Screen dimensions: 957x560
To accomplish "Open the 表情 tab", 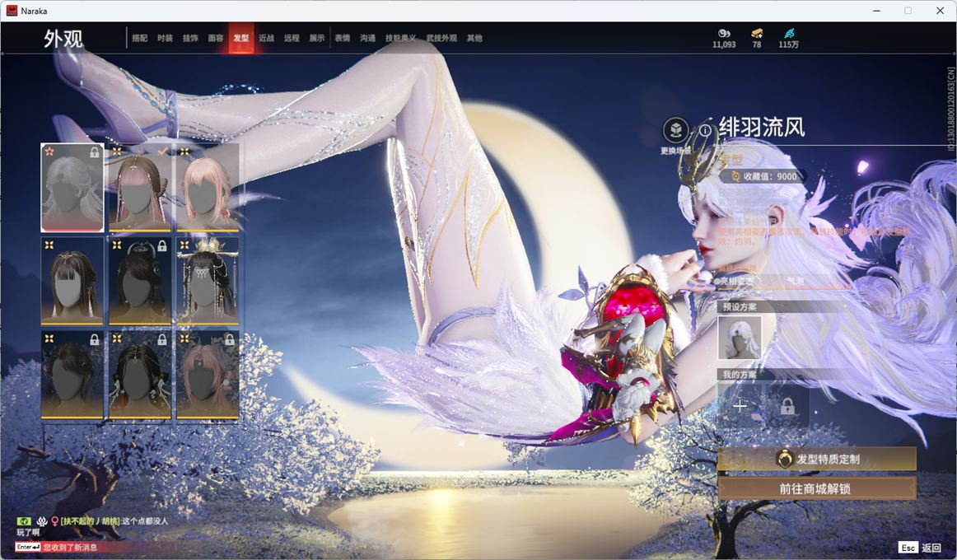I will (343, 38).
